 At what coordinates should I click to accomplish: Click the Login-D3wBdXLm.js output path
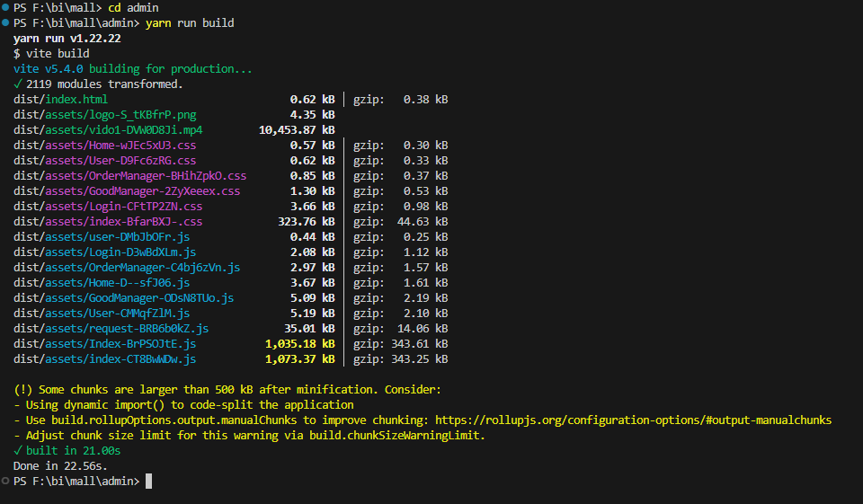pyautogui.click(x=104, y=252)
